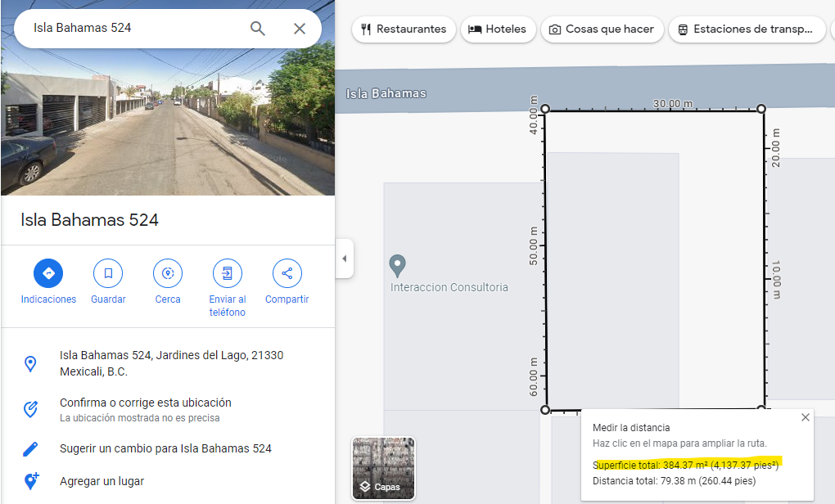Select Estaciones de transporte chip
The width and height of the screenshot is (835, 504).
(x=747, y=29)
